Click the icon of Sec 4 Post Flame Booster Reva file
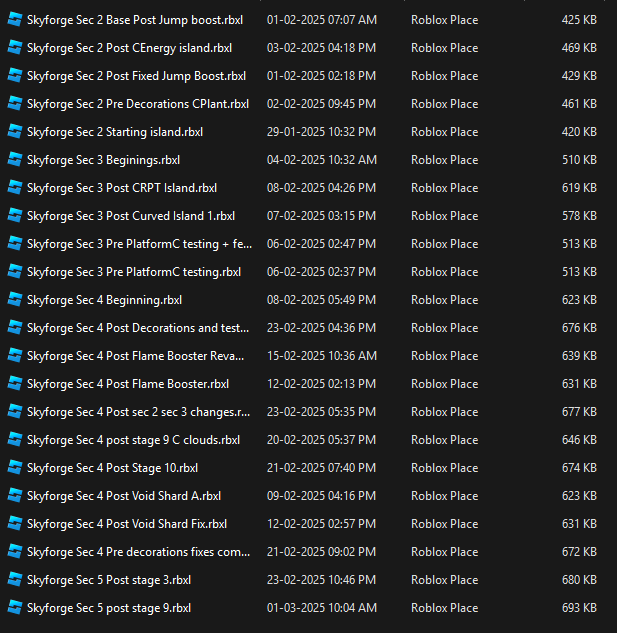617x633 pixels. point(15,356)
